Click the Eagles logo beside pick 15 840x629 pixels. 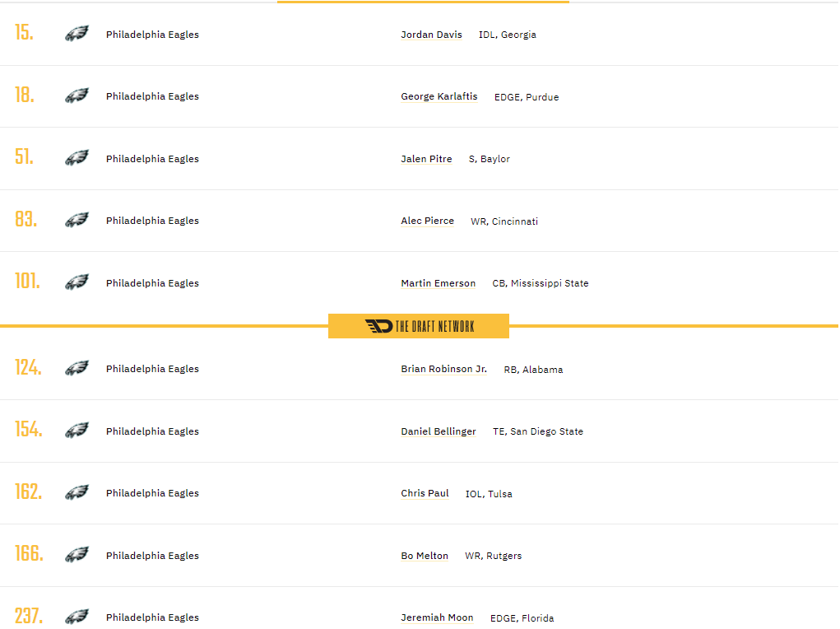pyautogui.click(x=77, y=35)
